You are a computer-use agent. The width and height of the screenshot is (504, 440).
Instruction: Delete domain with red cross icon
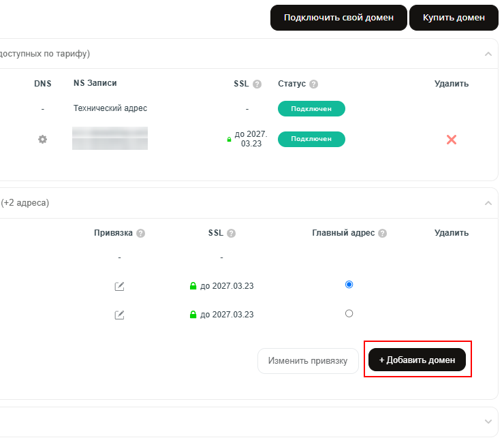452,140
